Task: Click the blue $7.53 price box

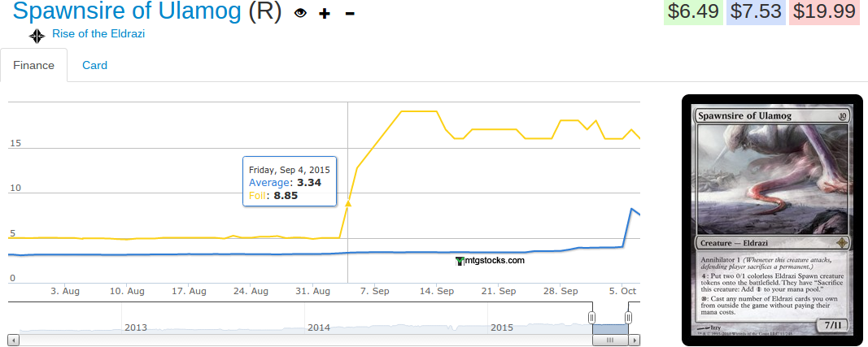Action: (x=757, y=11)
